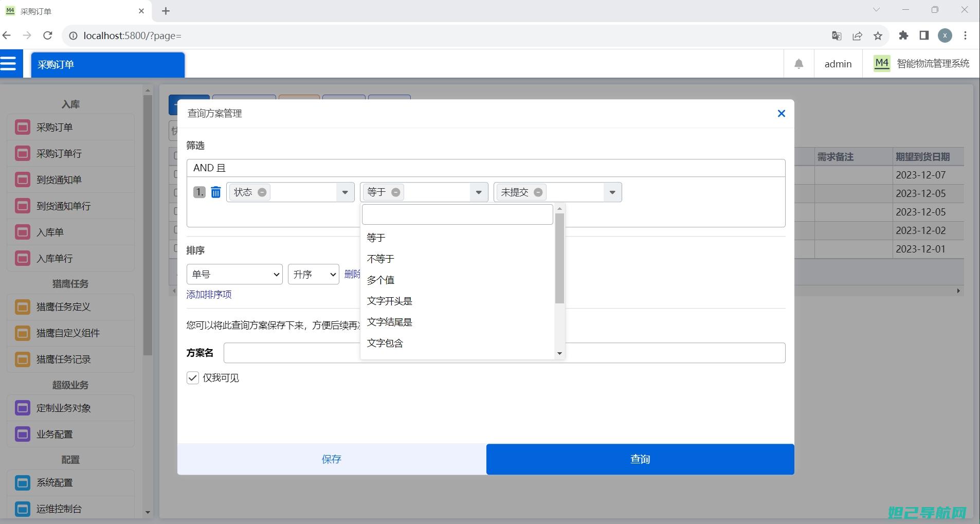
Task: Remove the 等于 tag with its minus icon
Action: pyautogui.click(x=396, y=192)
